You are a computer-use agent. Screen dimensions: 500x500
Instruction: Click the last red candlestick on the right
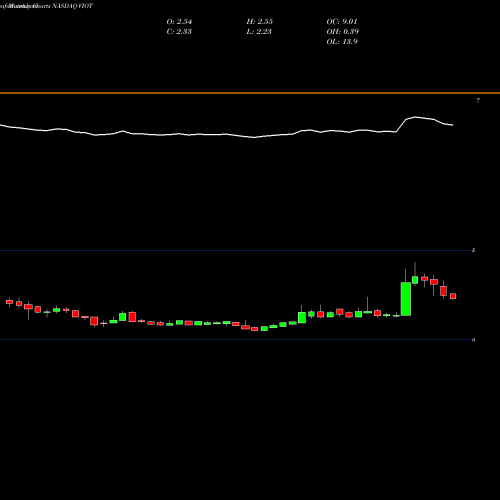(x=453, y=296)
